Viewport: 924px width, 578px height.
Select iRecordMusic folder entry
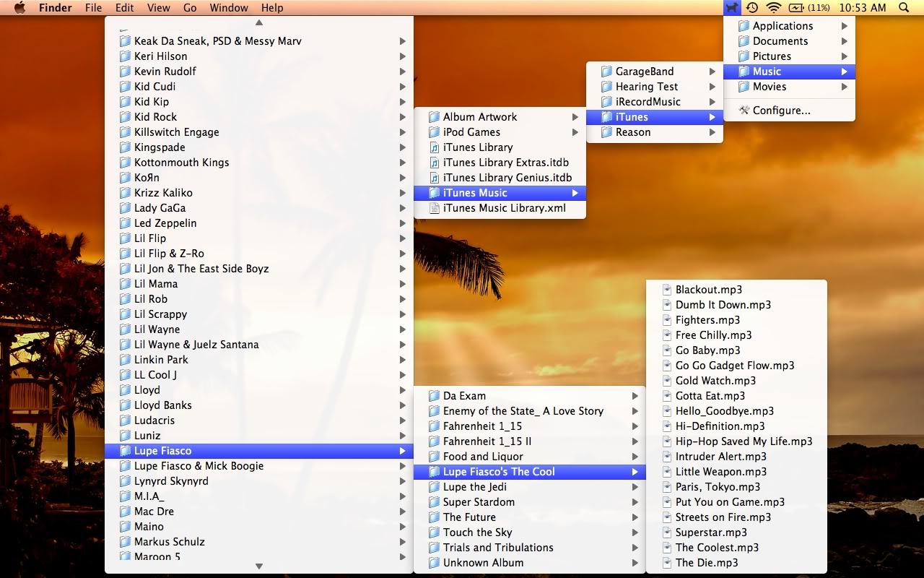click(654, 102)
